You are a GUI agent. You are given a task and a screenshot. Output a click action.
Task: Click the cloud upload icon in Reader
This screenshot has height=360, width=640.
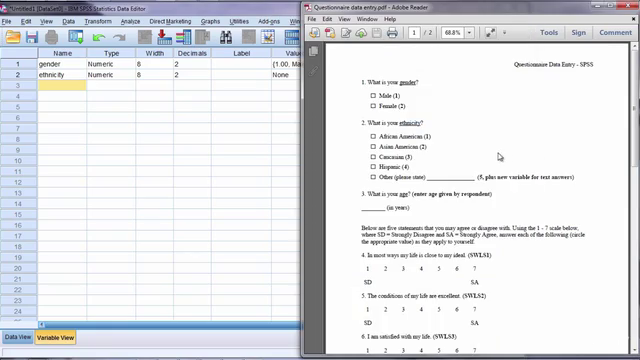pos(361,33)
